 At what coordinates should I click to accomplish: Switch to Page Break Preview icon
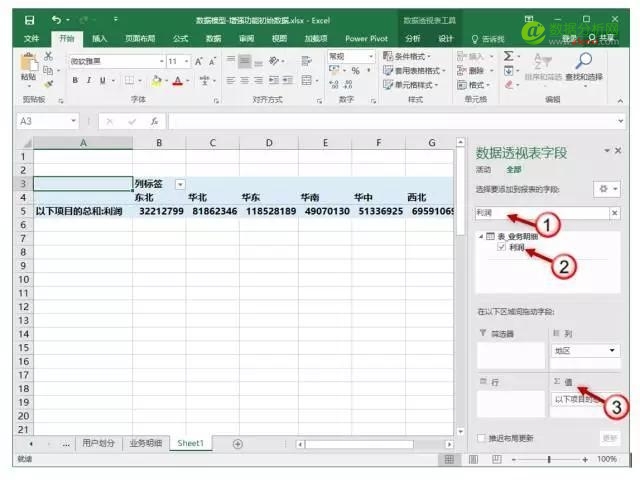point(497,460)
